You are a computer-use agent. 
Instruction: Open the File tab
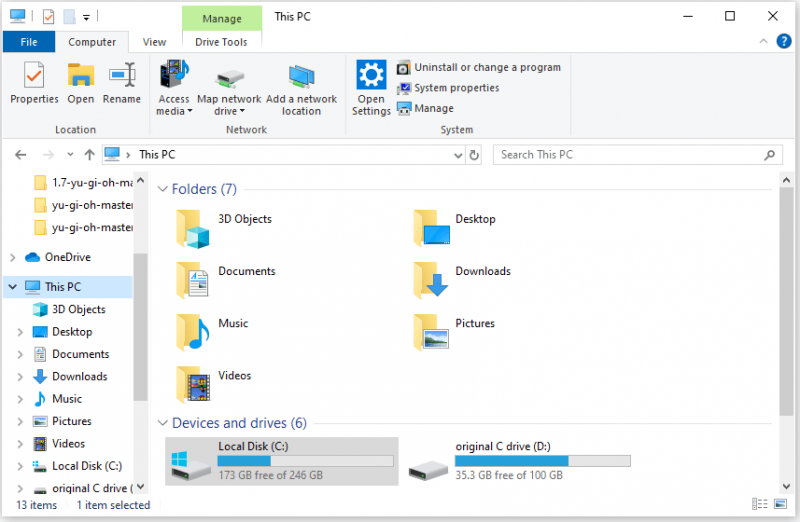[x=29, y=42]
